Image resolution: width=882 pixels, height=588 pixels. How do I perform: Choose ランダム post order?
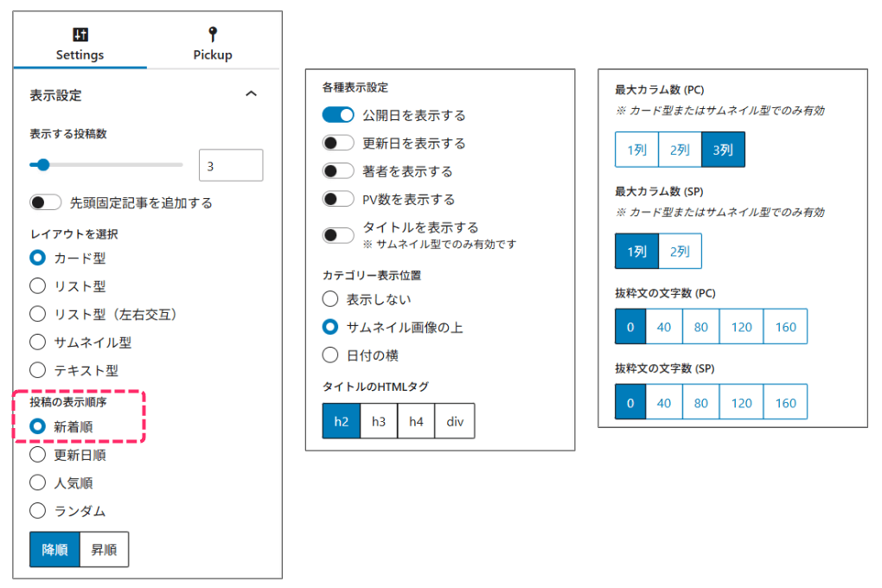[38, 511]
